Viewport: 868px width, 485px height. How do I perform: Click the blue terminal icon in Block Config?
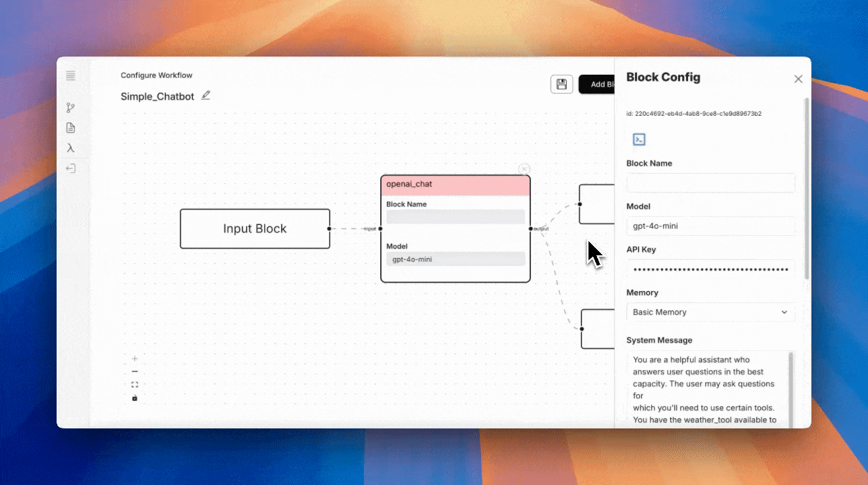pos(639,139)
